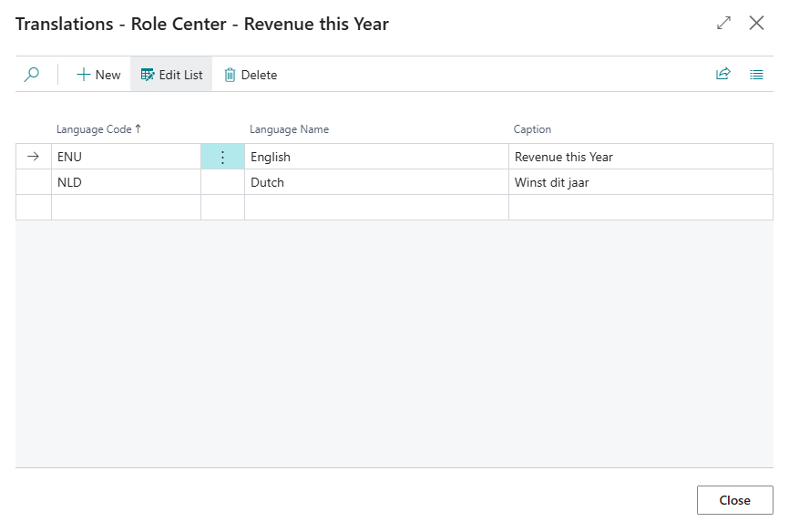The image size is (789, 532).
Task: Open the share icon menu
Action: (723, 75)
